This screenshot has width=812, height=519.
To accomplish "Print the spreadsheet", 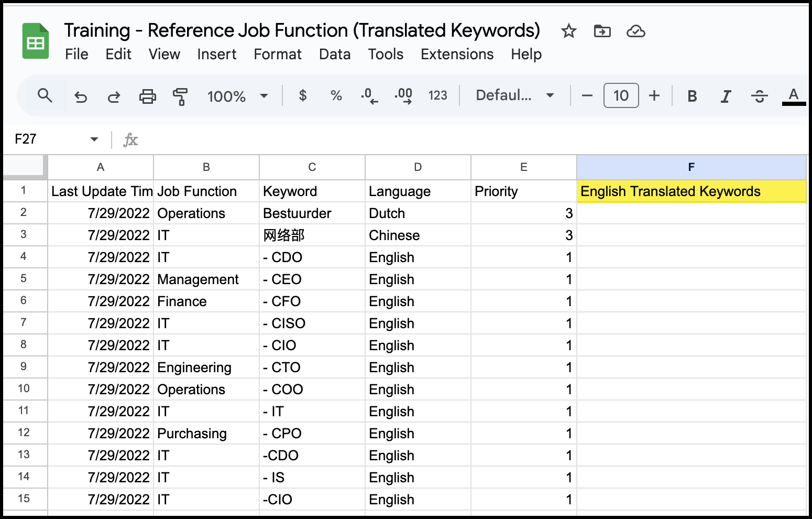I will [x=147, y=96].
